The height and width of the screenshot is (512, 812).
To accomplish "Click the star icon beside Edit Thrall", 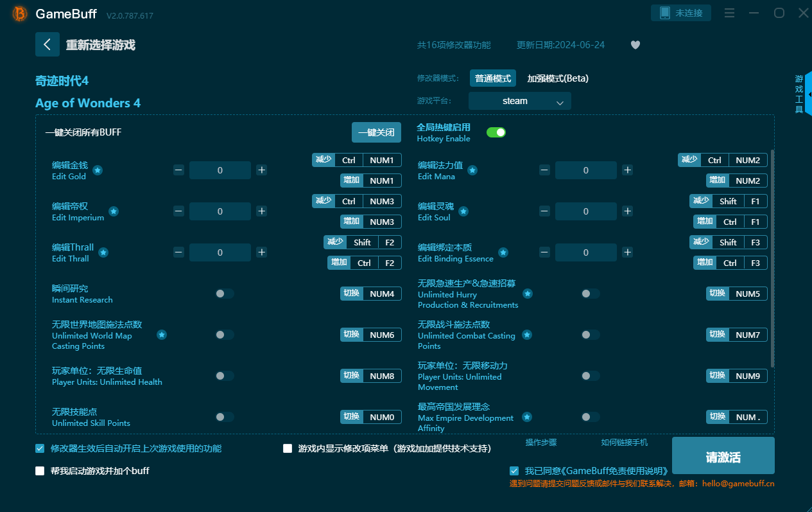I will 103,252.
